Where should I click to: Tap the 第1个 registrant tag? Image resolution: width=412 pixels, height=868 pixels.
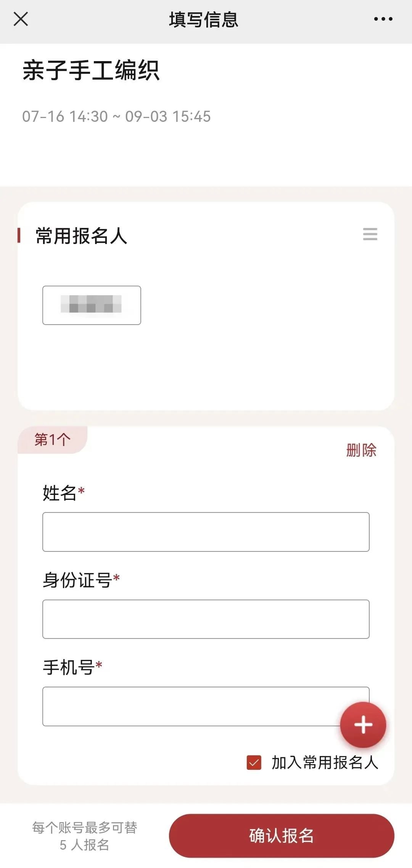pos(53,440)
